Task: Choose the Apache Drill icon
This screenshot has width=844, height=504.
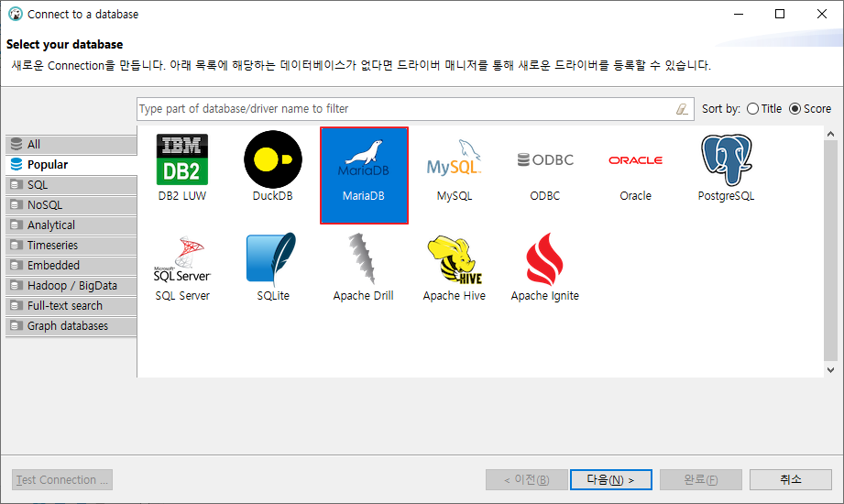Action: pos(362,259)
